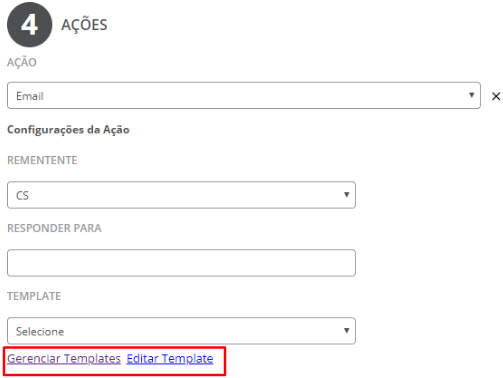Image resolution: width=503 pixels, height=378 pixels.
Task: Click the RESPONDER PARA field label
Action: [54, 228]
